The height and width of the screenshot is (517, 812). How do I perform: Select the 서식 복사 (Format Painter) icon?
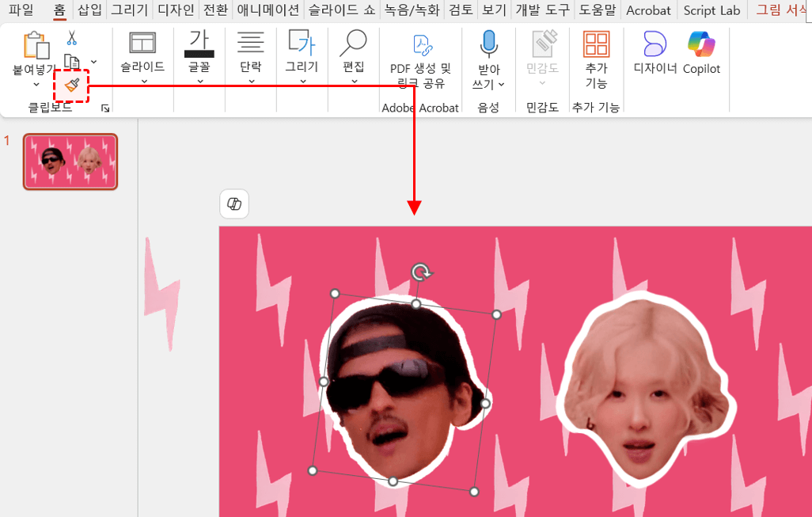(70, 86)
